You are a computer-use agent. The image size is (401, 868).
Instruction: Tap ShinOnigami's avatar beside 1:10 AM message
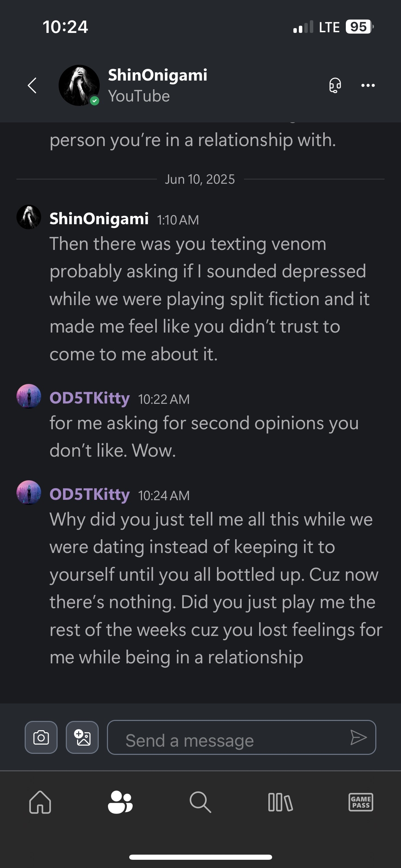[x=29, y=217]
